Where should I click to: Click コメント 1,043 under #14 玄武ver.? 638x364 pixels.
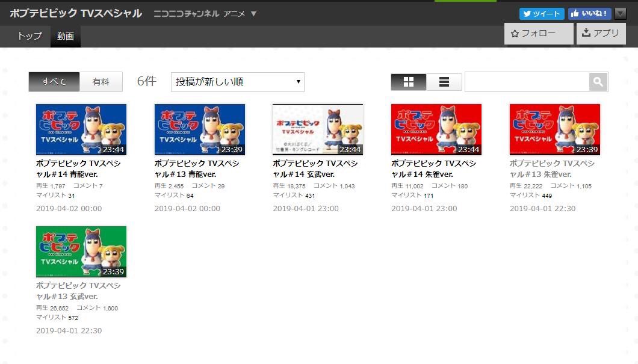334,185
